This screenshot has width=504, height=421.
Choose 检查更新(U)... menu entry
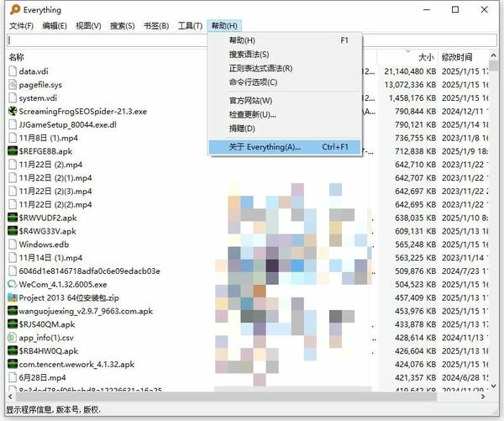tap(285, 114)
